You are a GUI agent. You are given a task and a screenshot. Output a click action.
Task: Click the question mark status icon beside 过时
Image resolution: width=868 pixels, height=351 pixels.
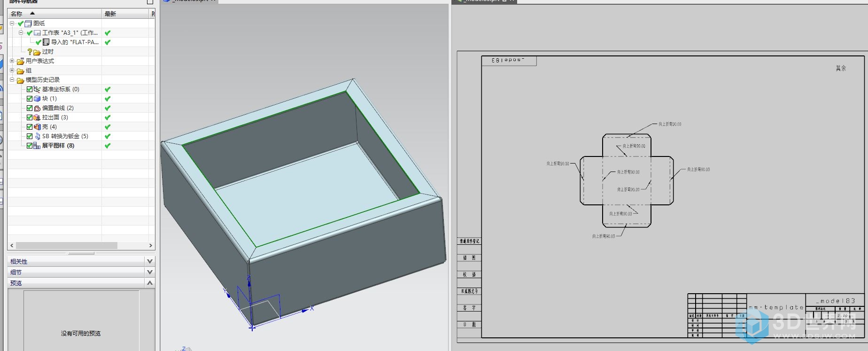click(x=30, y=52)
